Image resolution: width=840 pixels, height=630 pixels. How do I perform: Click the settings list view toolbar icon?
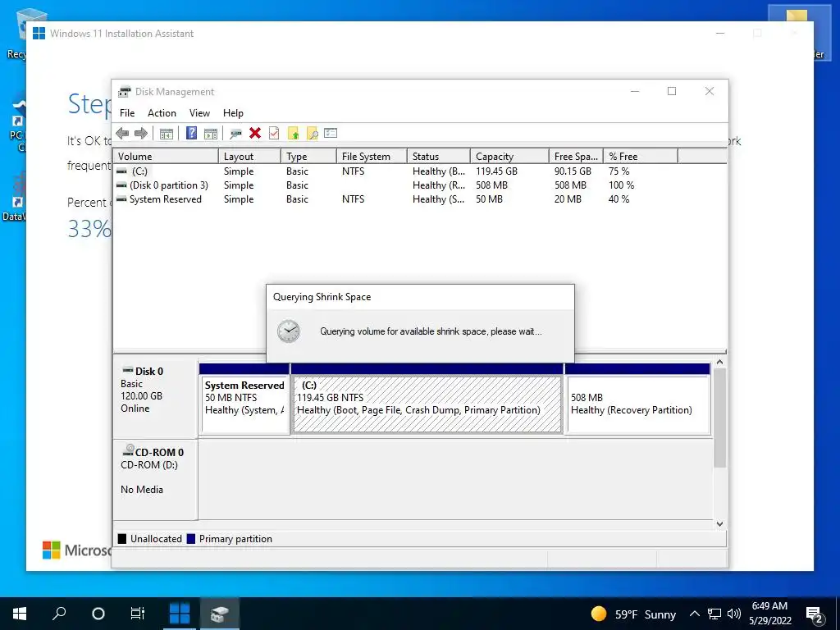pyautogui.click(x=331, y=133)
